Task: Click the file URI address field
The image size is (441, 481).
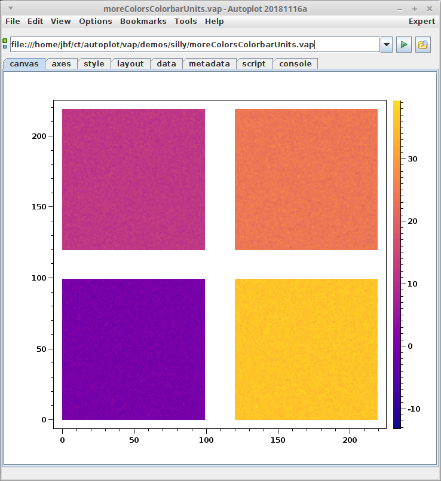Action: point(195,45)
